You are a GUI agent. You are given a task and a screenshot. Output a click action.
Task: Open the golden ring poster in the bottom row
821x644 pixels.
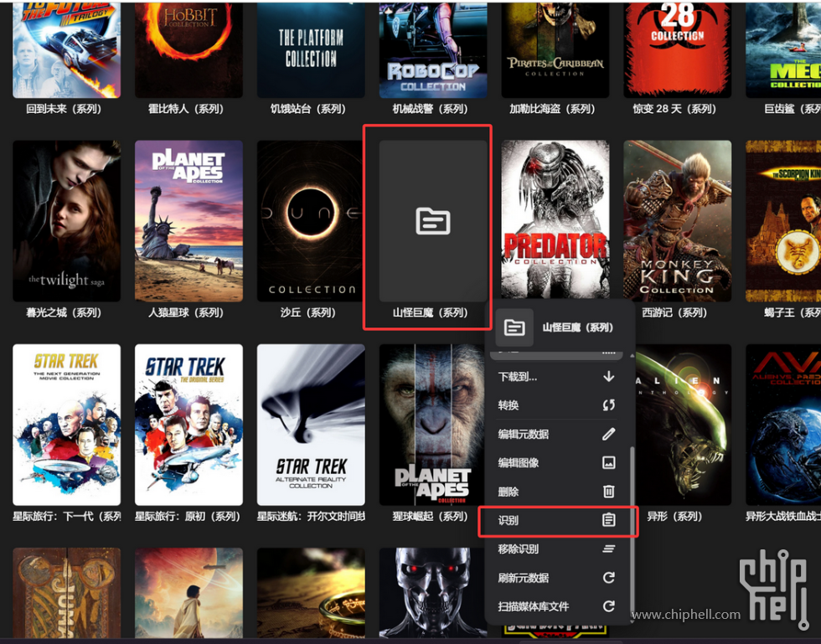point(311,592)
